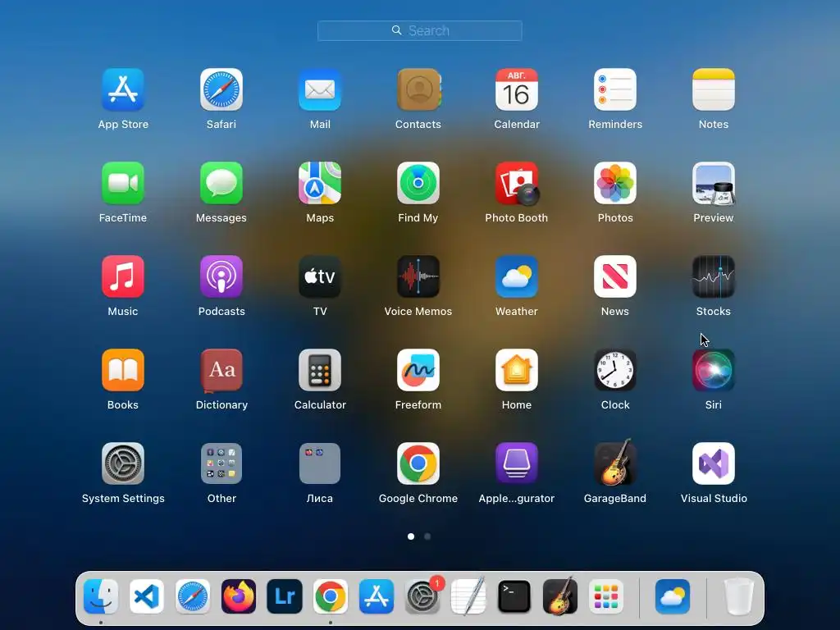Launch Safari from the Launchpad grid
840x630 pixels.
(x=221, y=89)
